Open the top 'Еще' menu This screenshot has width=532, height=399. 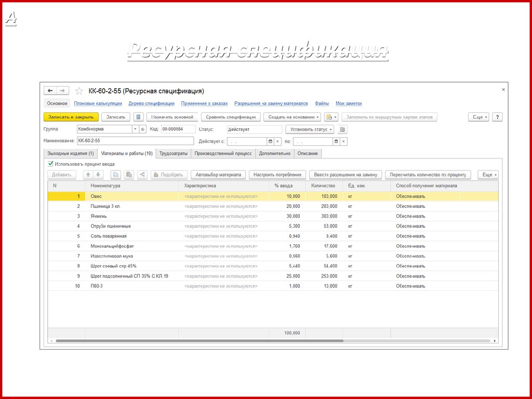[x=478, y=117]
